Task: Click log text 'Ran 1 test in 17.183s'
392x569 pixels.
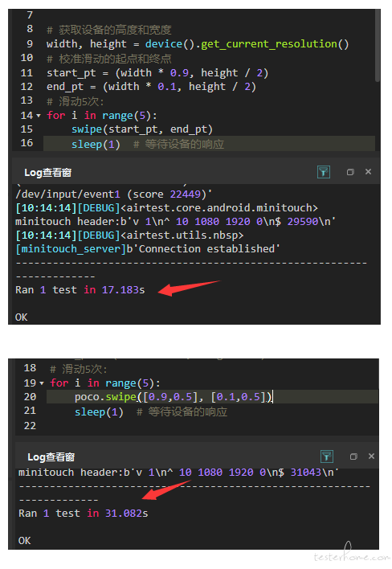Action: click(80, 290)
